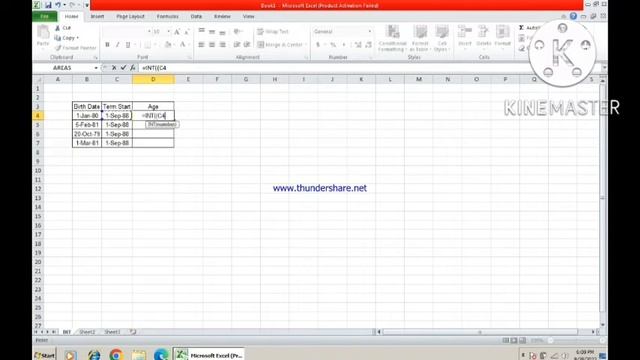Click the Orientation text rotation icon
The width and height of the screenshot is (640, 360).
(x=237, y=31)
